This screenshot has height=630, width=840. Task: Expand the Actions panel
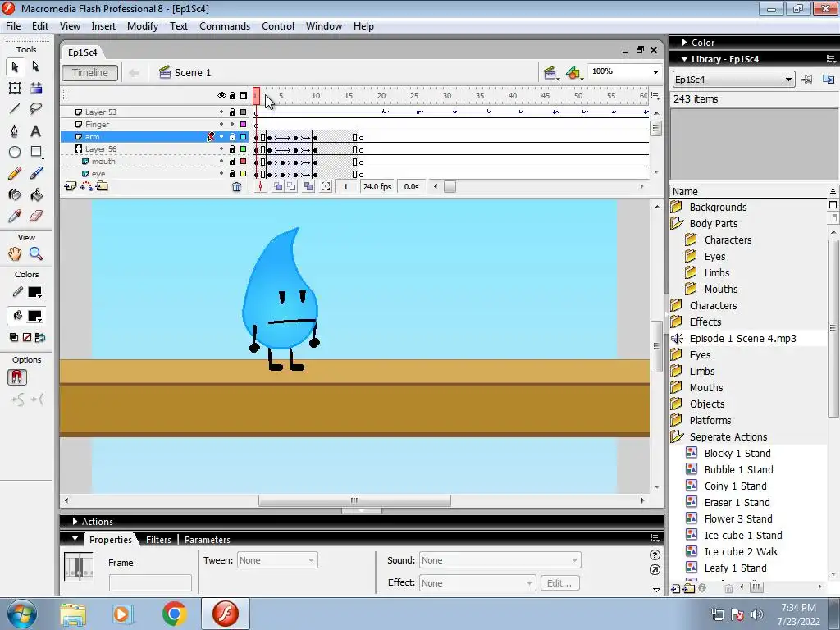(x=75, y=521)
